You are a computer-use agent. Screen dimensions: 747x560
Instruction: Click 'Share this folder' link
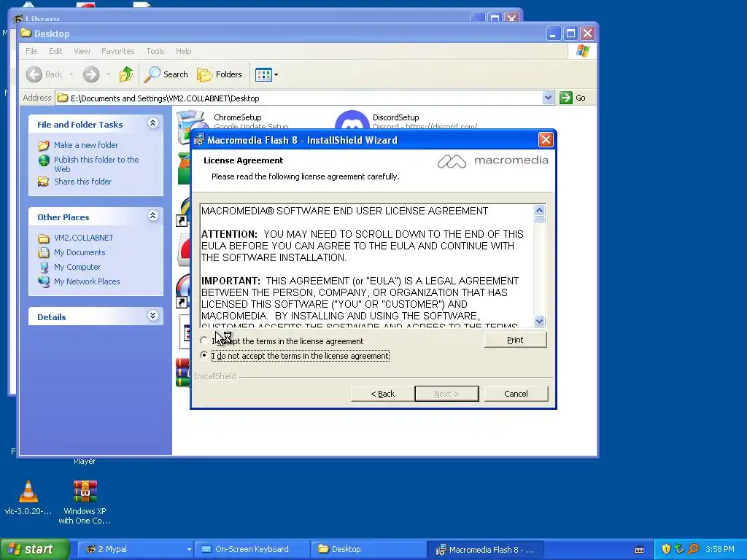click(x=82, y=182)
